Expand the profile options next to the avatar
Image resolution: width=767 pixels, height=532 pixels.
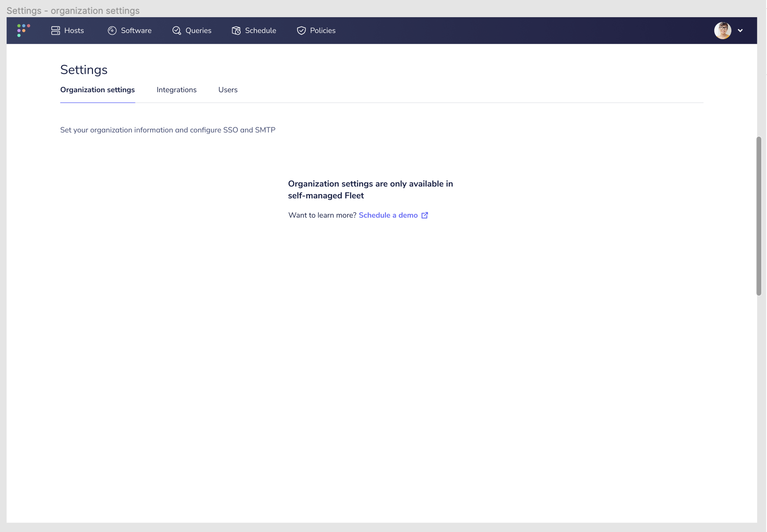(x=741, y=30)
